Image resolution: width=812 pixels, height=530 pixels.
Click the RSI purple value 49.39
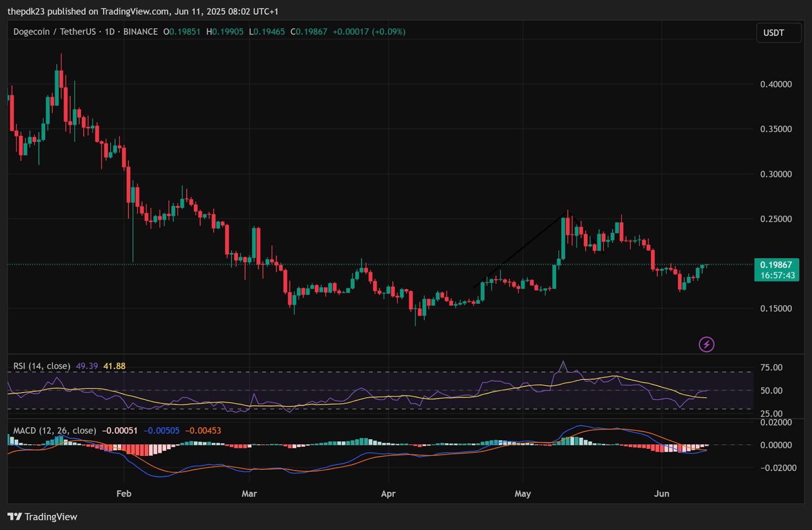(x=87, y=366)
